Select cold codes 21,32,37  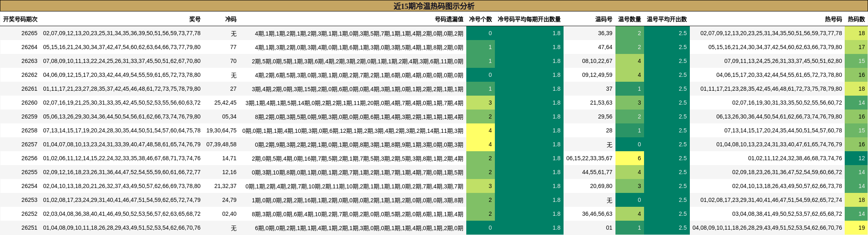coord(226,186)
